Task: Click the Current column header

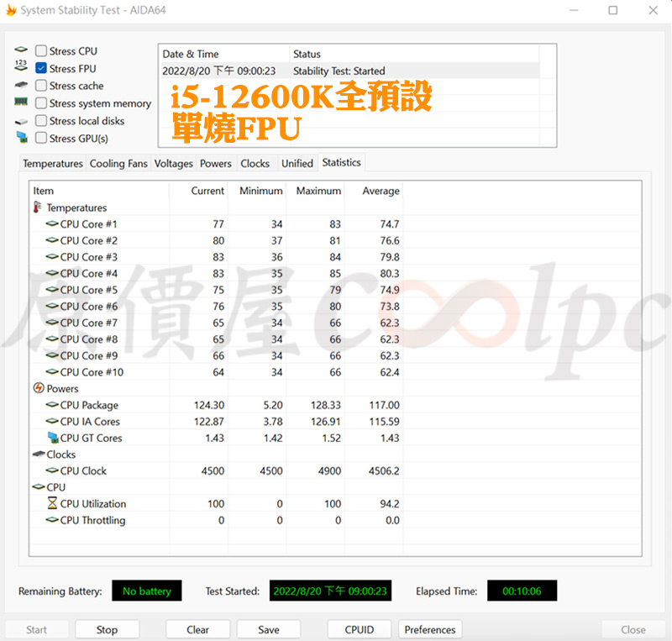Action: (x=198, y=191)
